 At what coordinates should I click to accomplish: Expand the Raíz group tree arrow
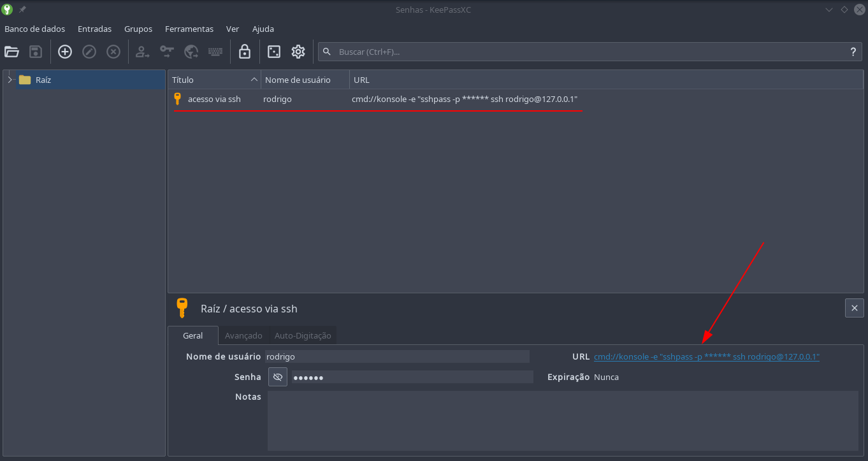coord(10,80)
